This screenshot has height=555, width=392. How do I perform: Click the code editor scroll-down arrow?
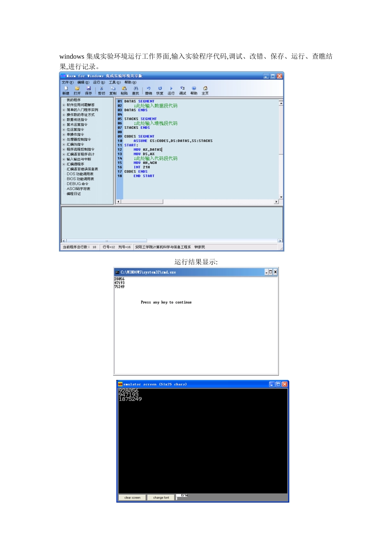tap(281, 197)
